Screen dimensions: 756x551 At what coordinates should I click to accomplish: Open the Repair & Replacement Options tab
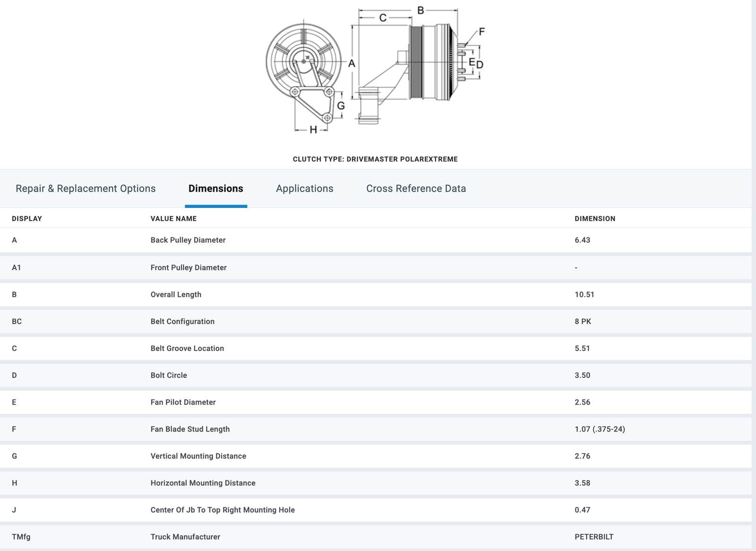(x=86, y=188)
